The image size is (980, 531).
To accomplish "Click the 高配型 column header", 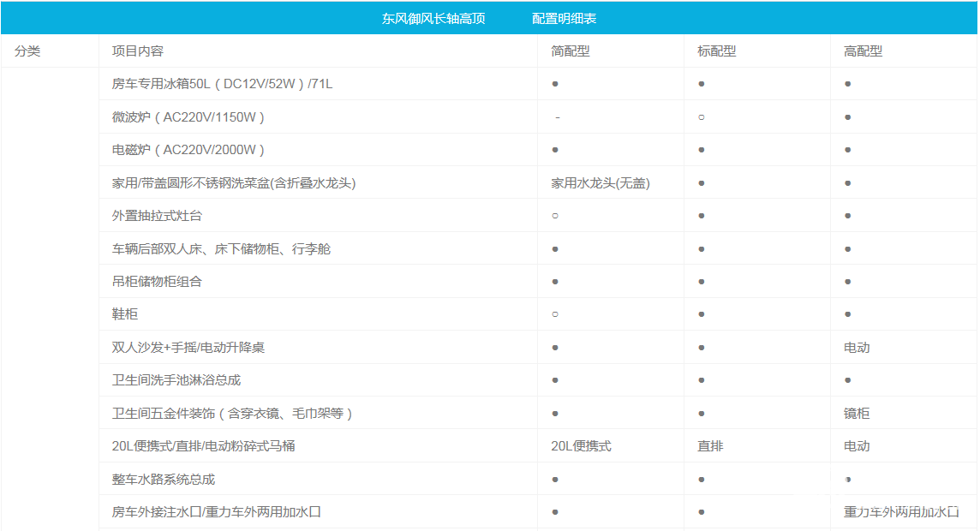I will 863,51.
